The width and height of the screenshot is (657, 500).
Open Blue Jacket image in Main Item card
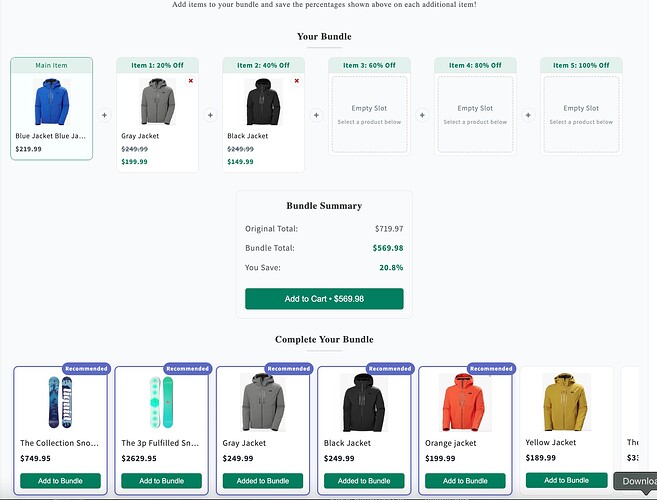[52, 102]
